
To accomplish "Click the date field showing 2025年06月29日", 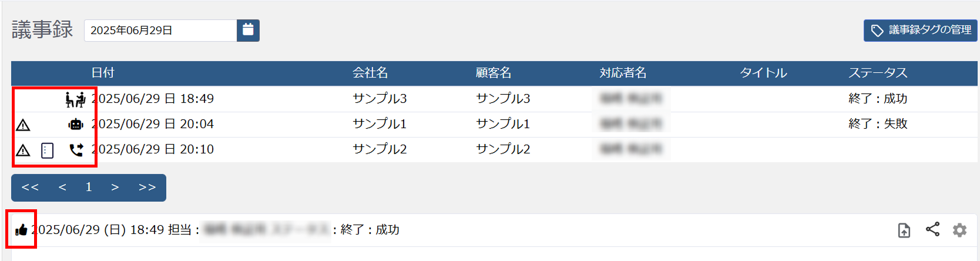I will click(x=160, y=31).
